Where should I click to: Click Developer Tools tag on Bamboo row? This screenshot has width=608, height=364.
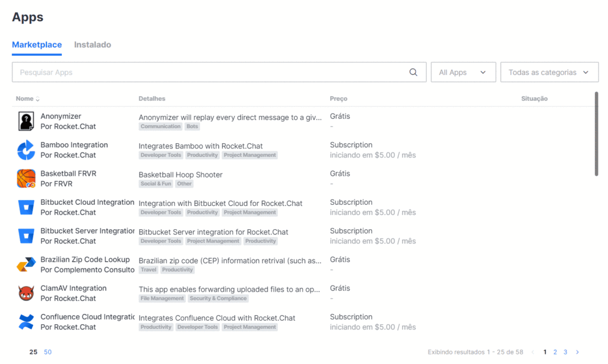(160, 156)
